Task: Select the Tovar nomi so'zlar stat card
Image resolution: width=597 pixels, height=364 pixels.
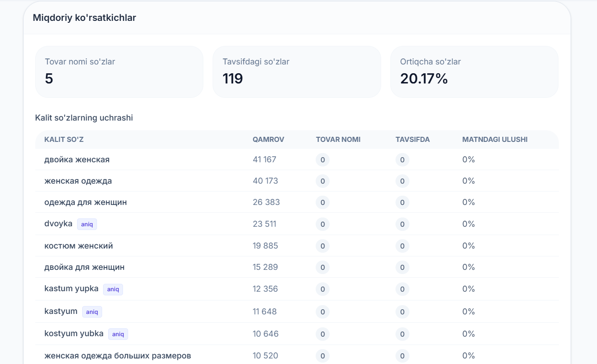Action: [x=119, y=72]
